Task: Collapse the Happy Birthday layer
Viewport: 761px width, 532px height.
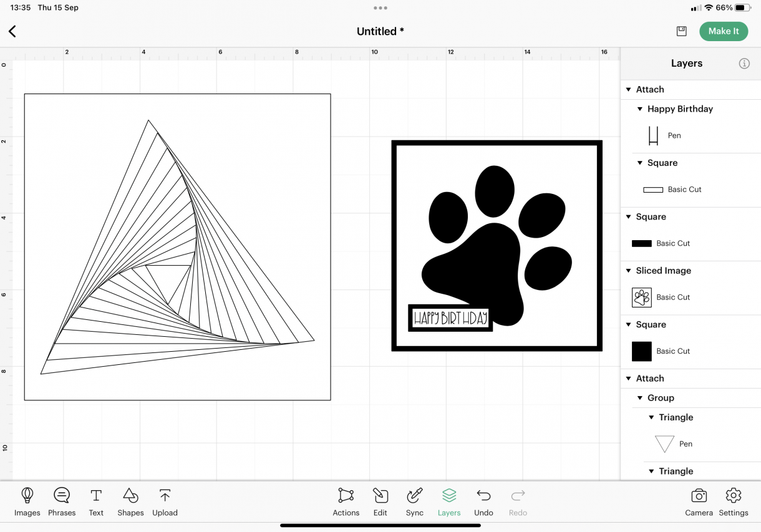Action: 640,109
